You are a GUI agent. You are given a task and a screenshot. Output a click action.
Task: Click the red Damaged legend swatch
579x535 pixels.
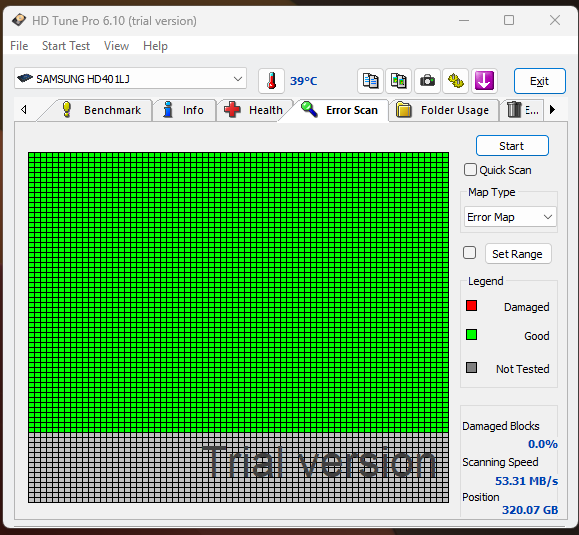[x=471, y=306]
